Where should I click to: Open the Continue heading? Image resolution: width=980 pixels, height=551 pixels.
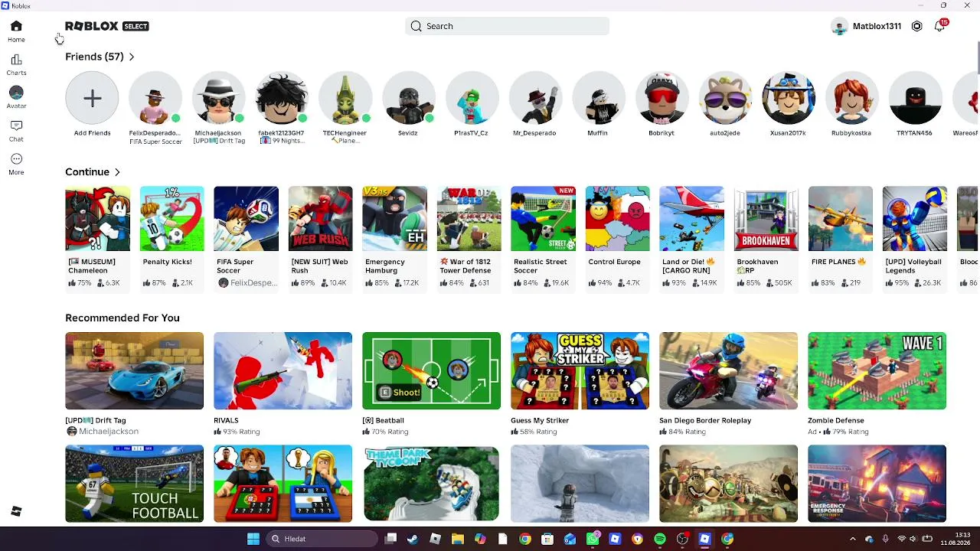(x=87, y=172)
